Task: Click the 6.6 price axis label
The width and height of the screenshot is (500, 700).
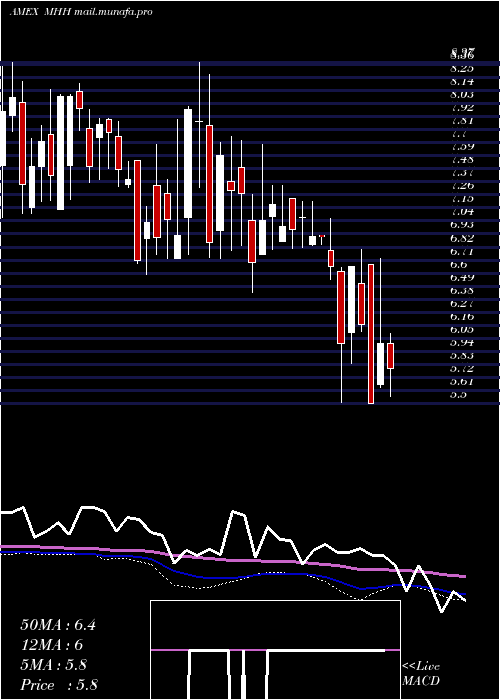Action: pos(458,264)
